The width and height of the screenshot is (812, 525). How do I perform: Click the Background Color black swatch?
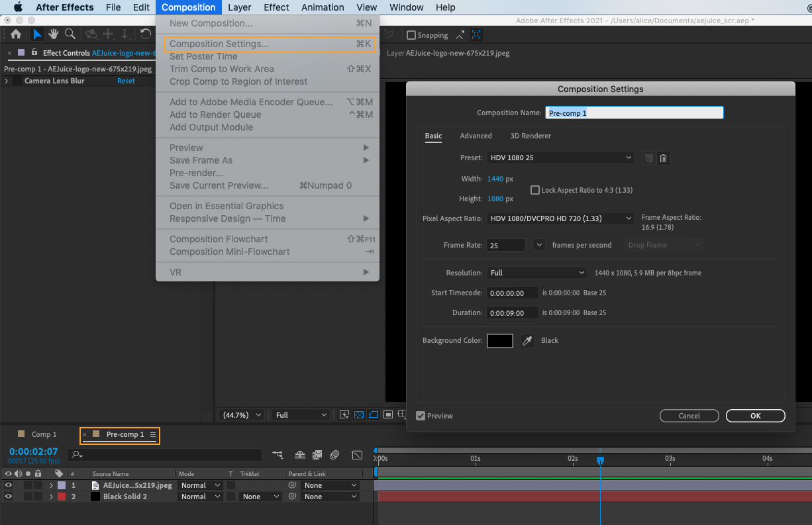pos(500,341)
